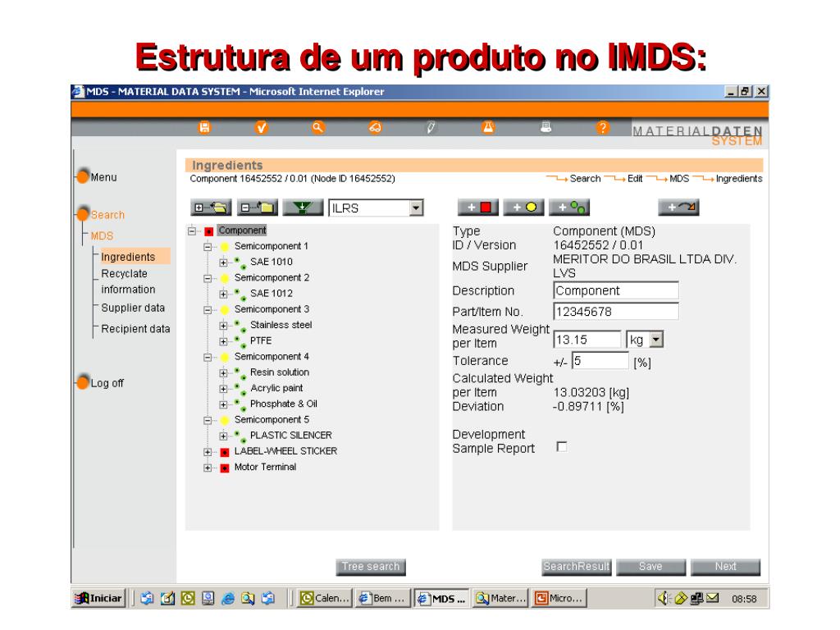Click the SearchResult button
The height and width of the screenshot is (630, 840).
click(x=576, y=567)
